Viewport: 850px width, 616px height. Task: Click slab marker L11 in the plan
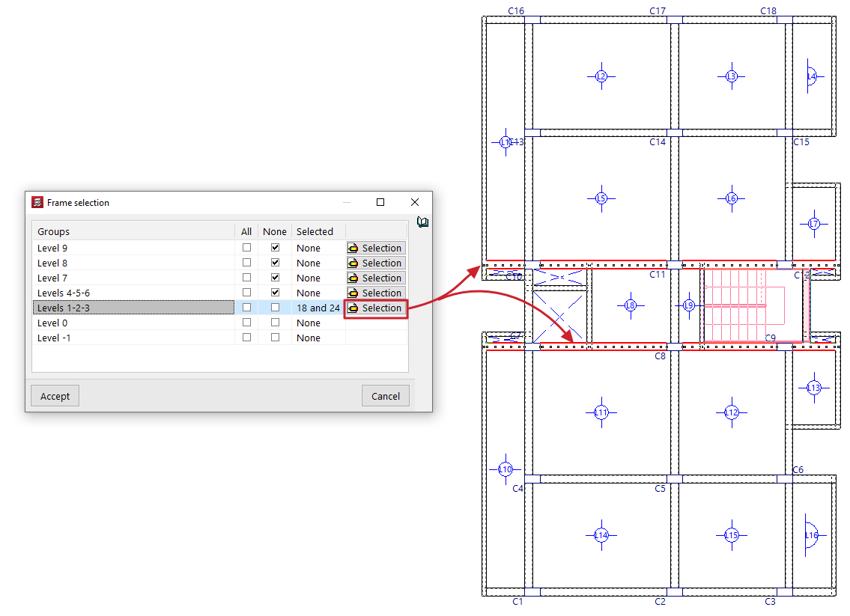(x=601, y=412)
